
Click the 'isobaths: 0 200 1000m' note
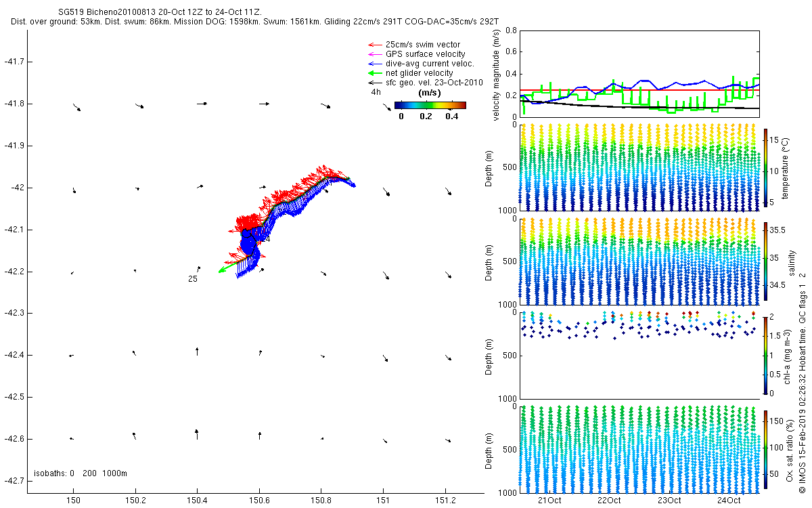tap(81, 473)
